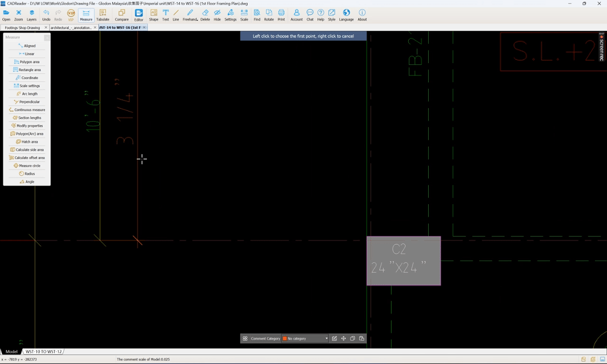Viewport: 607px width, 364px height.
Task: Click the Tabulate toolbar icon
Action: 102,15
